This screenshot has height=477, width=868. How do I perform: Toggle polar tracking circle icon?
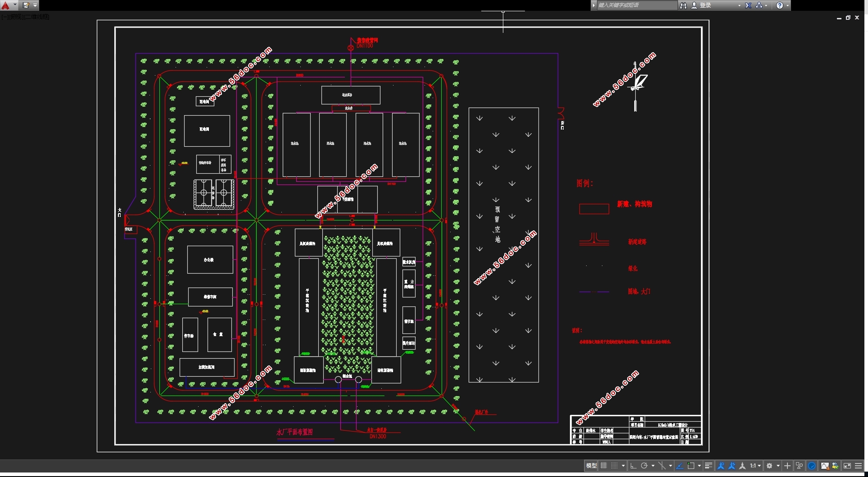tap(644, 466)
